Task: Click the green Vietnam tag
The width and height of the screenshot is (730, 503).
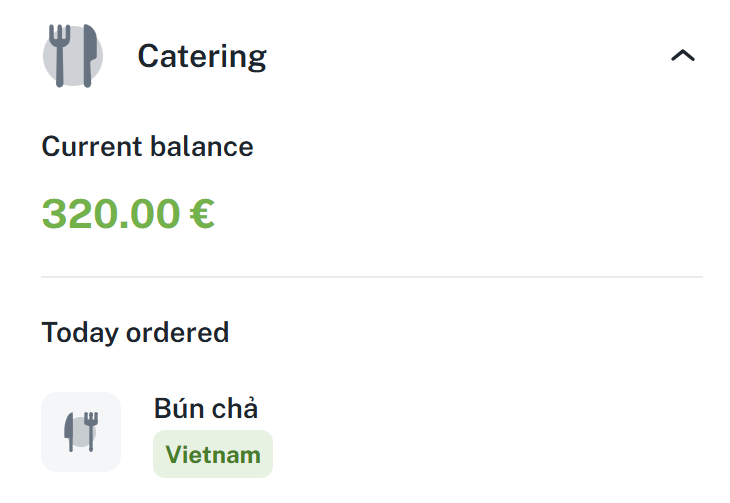Action: tap(212, 455)
